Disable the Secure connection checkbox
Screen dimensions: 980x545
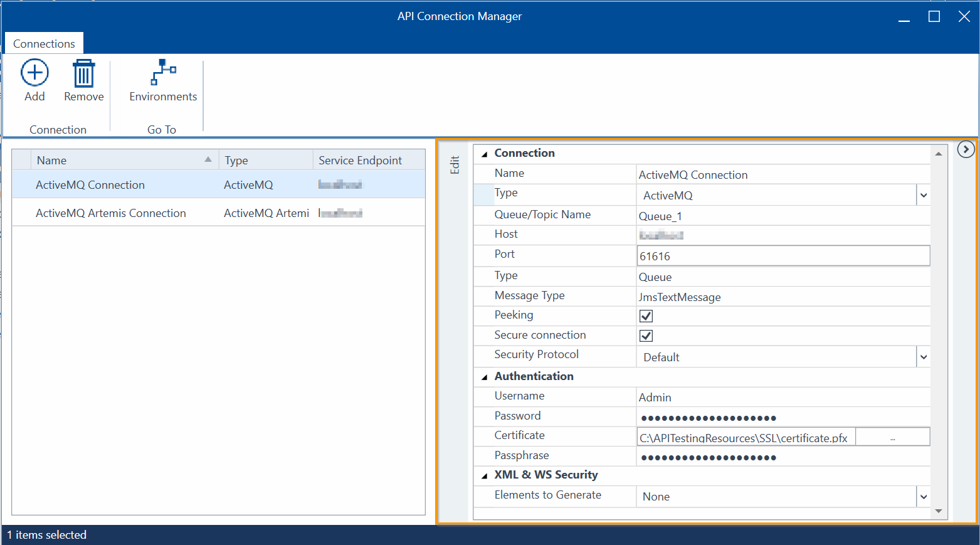coord(646,336)
